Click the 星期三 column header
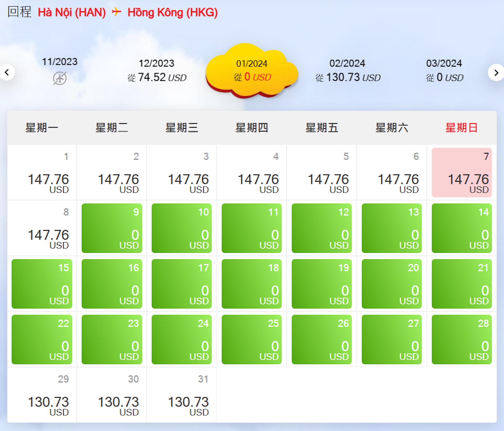This screenshot has height=431, width=504. [x=182, y=128]
